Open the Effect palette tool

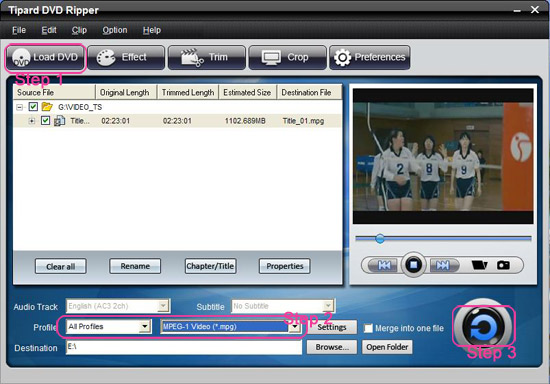tap(126, 58)
